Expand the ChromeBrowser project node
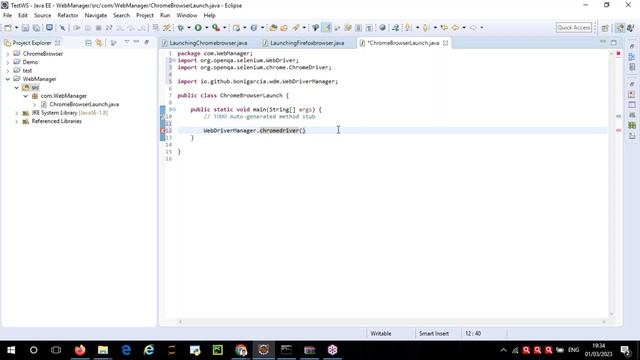This screenshot has height=360, width=640. coord(7,54)
